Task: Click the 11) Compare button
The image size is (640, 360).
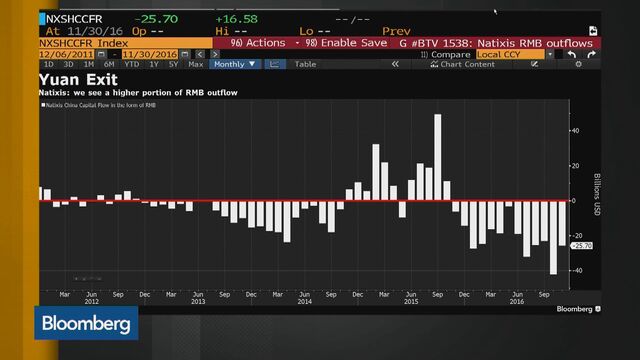Action: pos(445,54)
